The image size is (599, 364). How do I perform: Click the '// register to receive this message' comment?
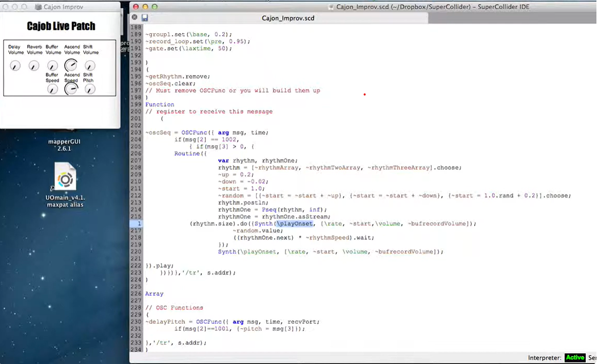point(209,111)
